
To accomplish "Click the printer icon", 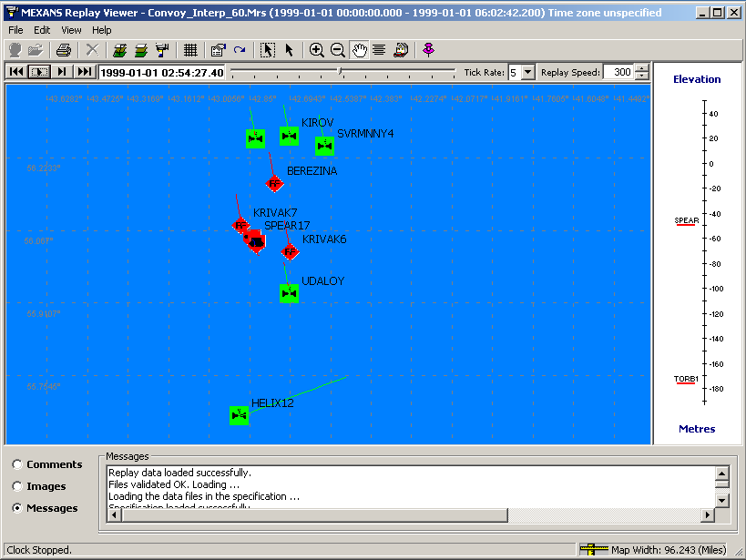I will pyautogui.click(x=63, y=50).
